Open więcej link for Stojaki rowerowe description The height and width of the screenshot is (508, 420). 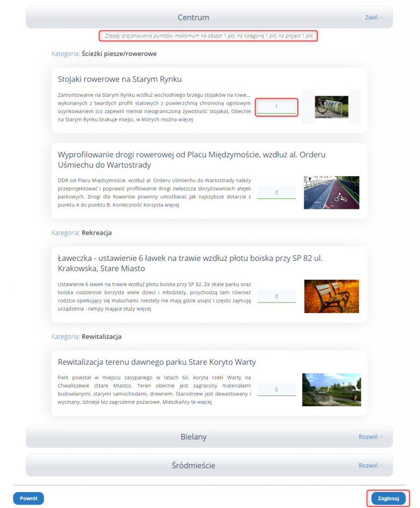point(186,119)
